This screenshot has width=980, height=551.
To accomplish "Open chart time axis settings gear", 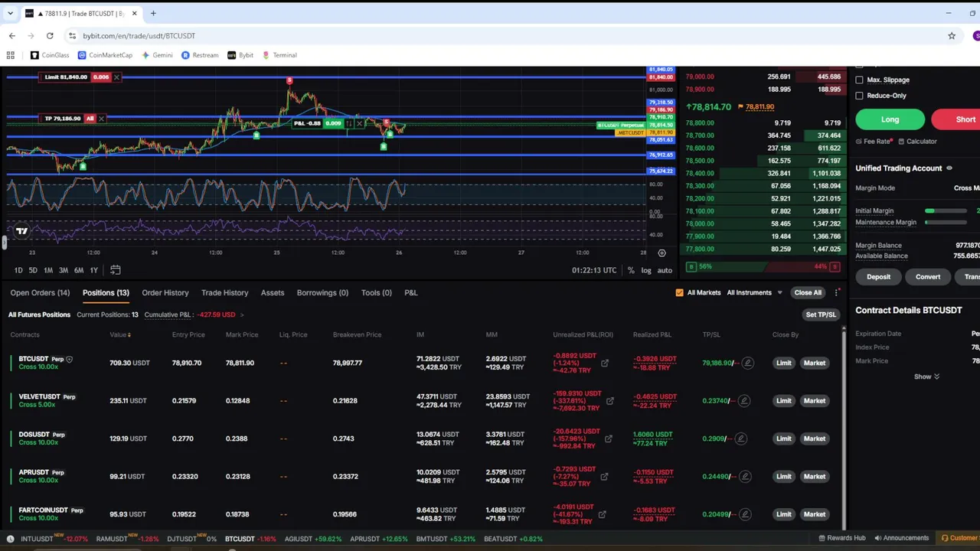I will (661, 253).
